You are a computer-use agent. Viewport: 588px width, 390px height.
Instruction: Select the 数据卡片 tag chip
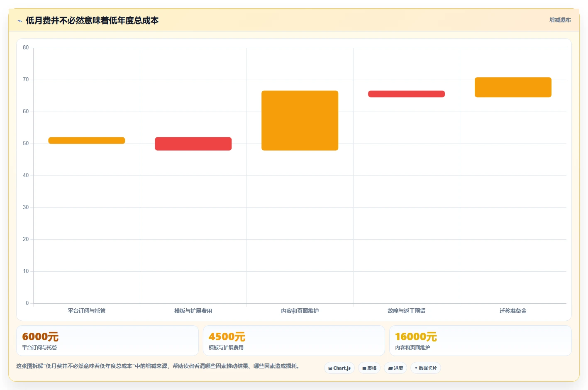(425, 368)
